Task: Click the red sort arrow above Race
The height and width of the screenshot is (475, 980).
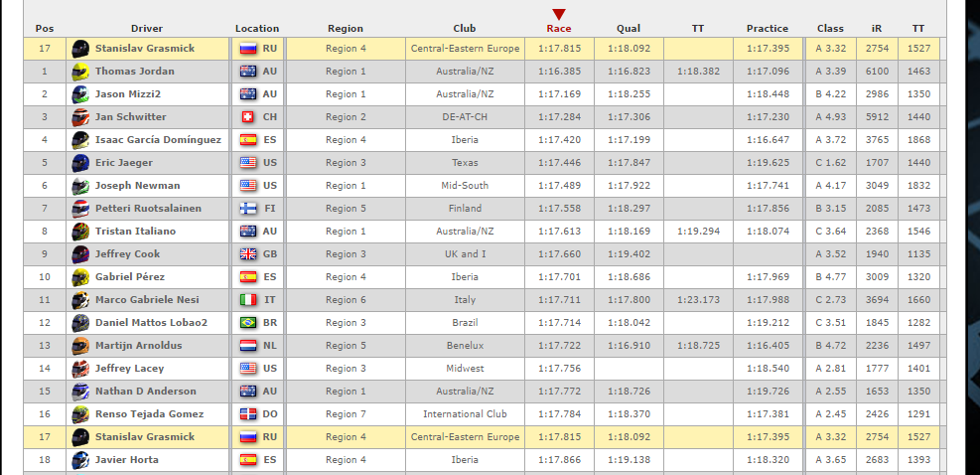Action: pyautogui.click(x=559, y=14)
